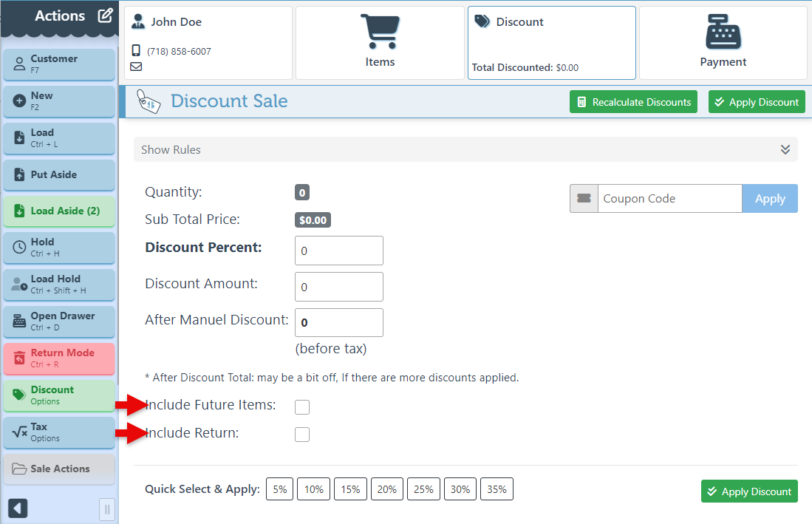This screenshot has height=524, width=812.
Task: Open the Discount tab
Action: pos(551,43)
